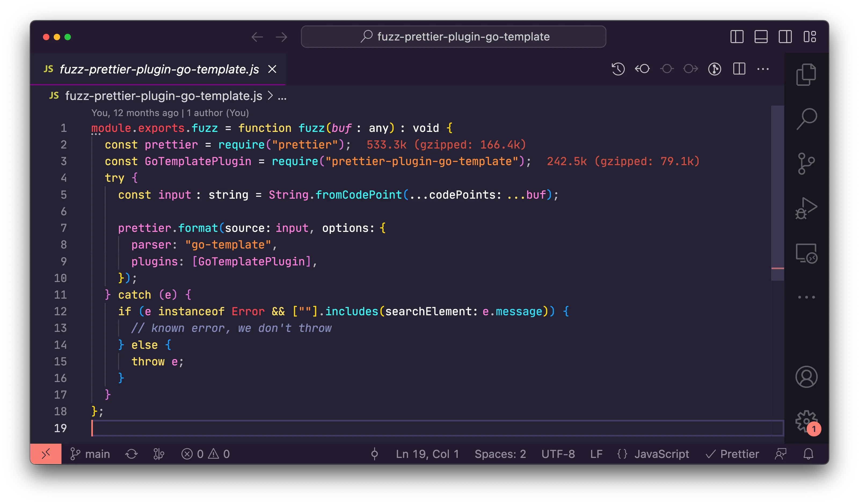Click the command center search field
The image size is (859, 504).
pyautogui.click(x=453, y=37)
